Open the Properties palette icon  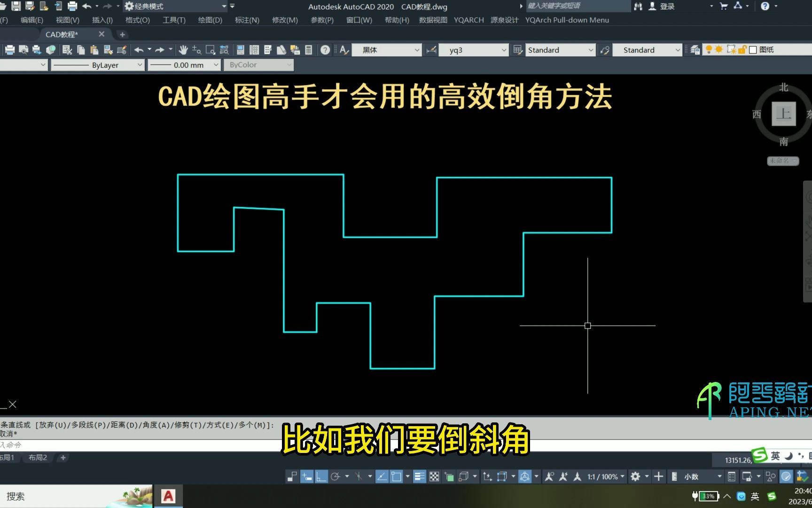[240, 50]
